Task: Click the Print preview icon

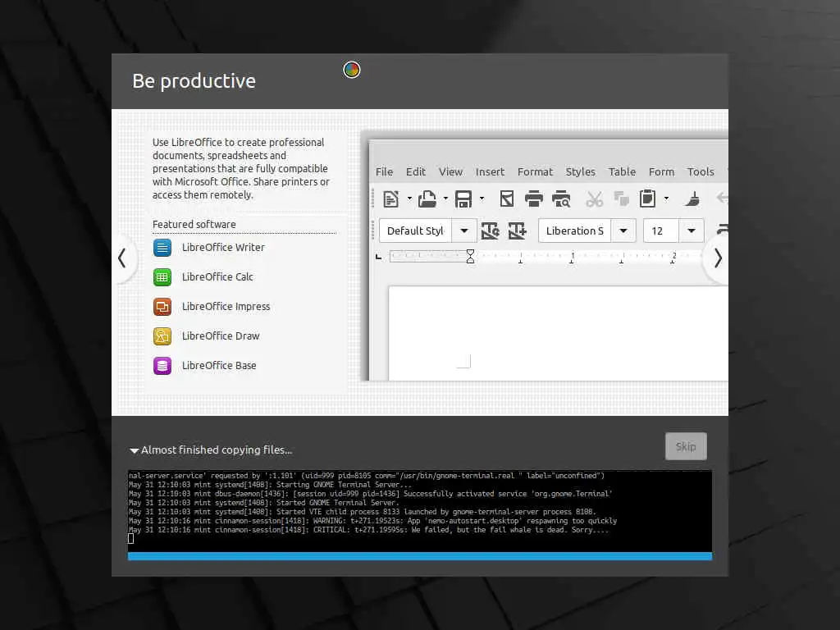Action: tap(561, 199)
